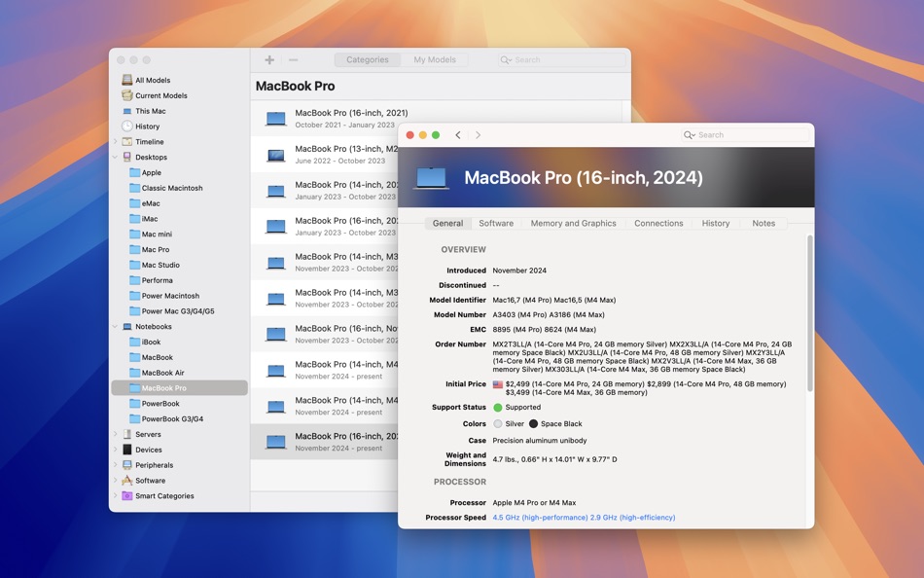Open the Notes tab
The height and width of the screenshot is (578, 924).
(x=764, y=224)
